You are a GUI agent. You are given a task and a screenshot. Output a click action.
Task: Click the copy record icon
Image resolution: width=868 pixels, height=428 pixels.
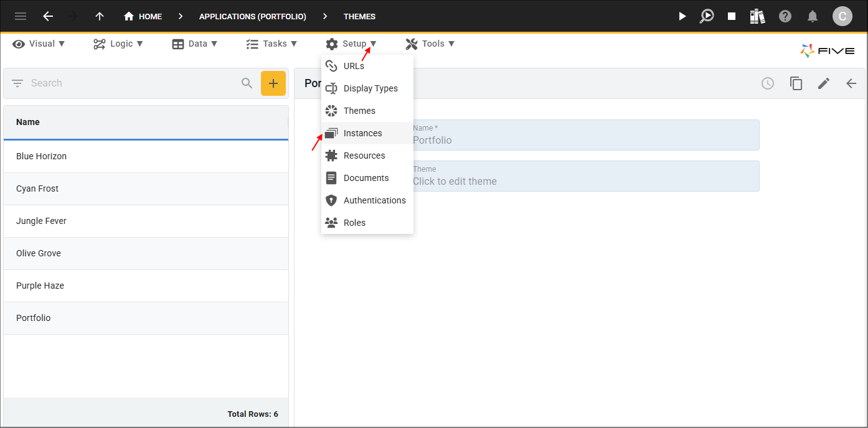pos(796,83)
